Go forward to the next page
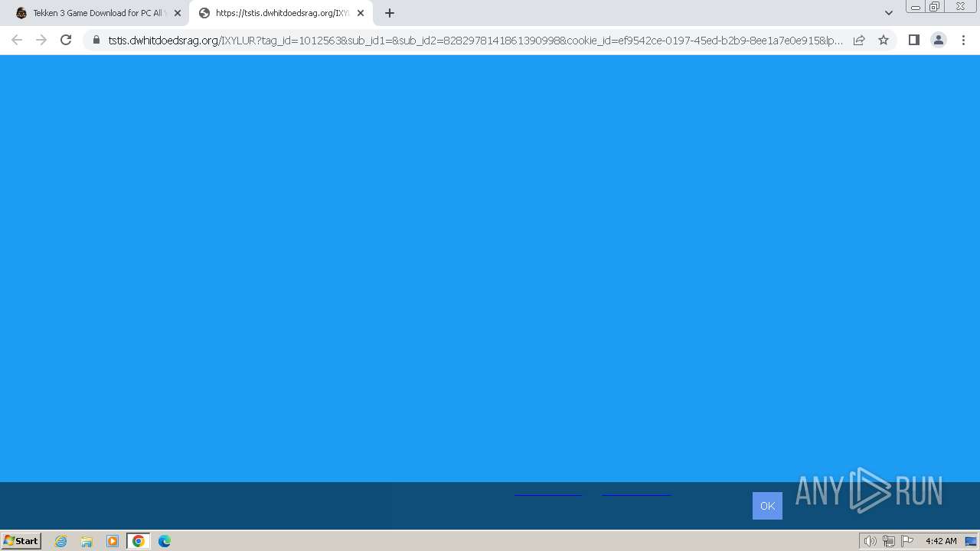 click(41, 40)
